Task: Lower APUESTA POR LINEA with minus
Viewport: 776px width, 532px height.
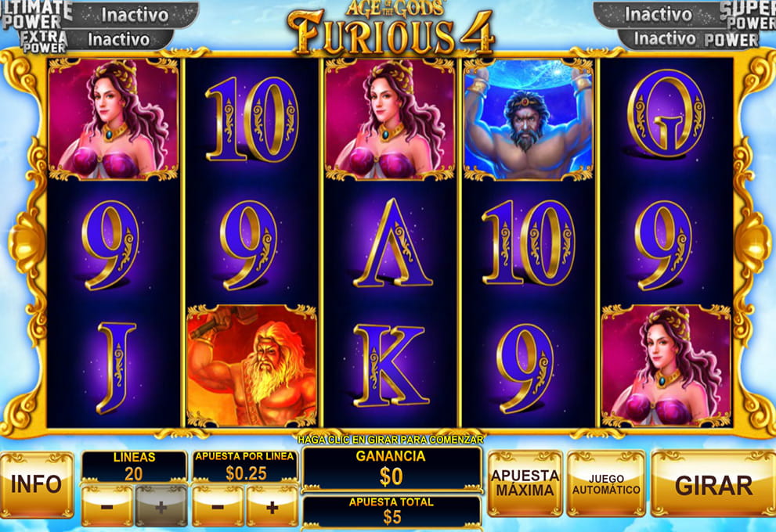Action: 218,506
